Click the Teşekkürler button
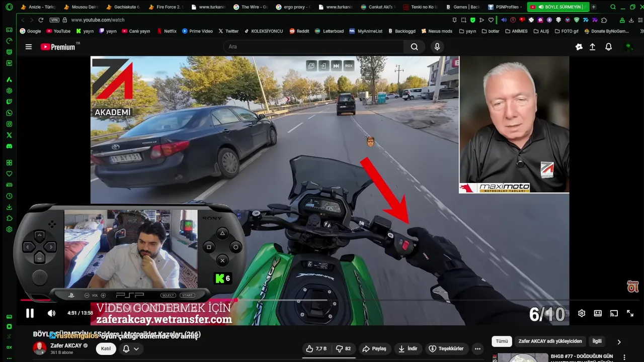 (446, 348)
